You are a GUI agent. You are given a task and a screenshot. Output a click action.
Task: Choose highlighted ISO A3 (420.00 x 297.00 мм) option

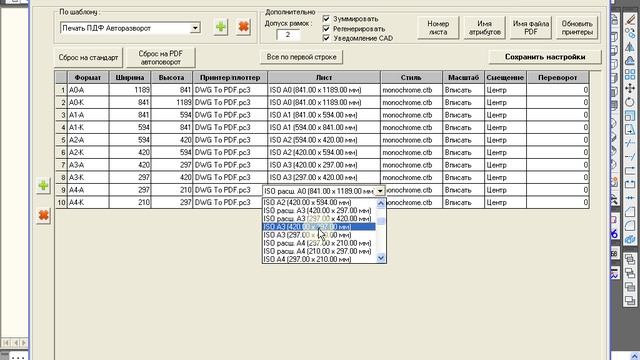(319, 227)
